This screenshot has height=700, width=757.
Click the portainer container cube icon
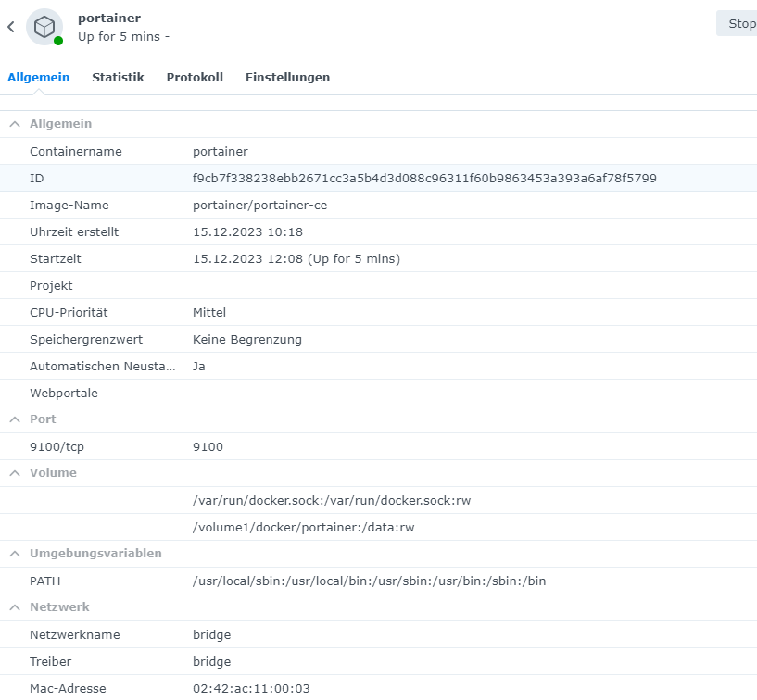click(x=44, y=27)
